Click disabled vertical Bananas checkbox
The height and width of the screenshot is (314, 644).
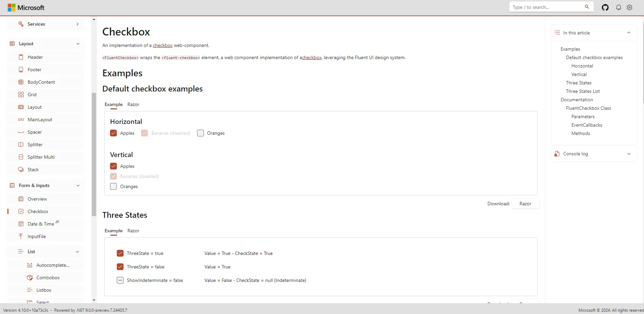[x=113, y=176]
